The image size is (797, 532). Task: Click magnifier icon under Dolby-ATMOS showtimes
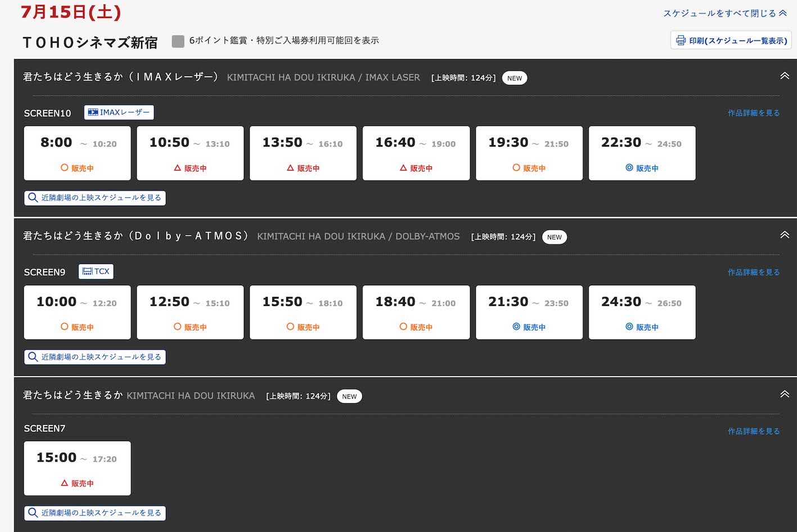pyautogui.click(x=33, y=357)
